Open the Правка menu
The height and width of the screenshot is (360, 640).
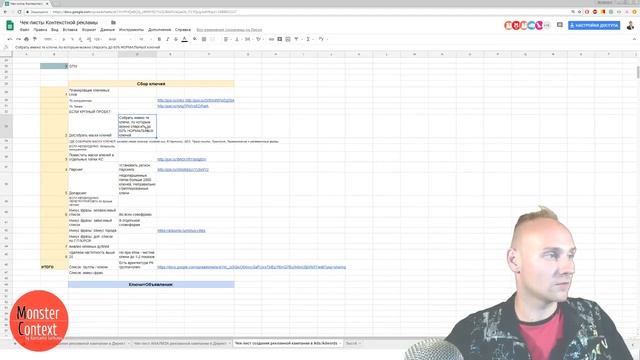point(40,30)
